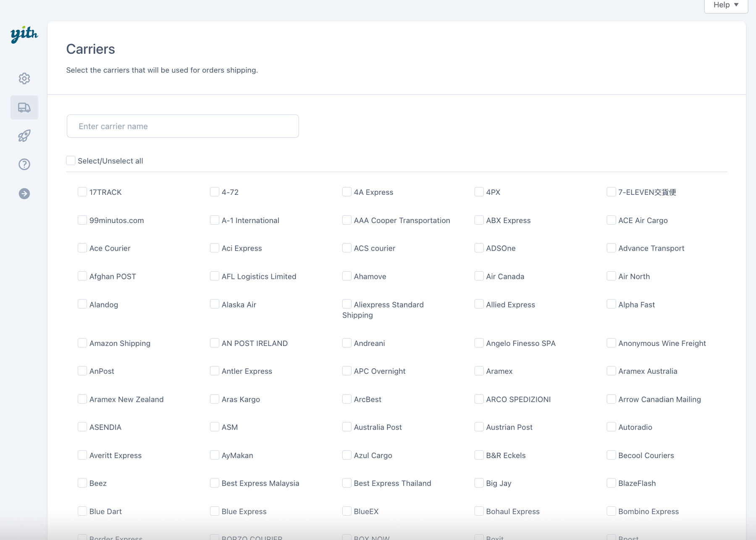The image size is (756, 540).
Task: Expand the Help dropdown
Action: pyautogui.click(x=725, y=5)
